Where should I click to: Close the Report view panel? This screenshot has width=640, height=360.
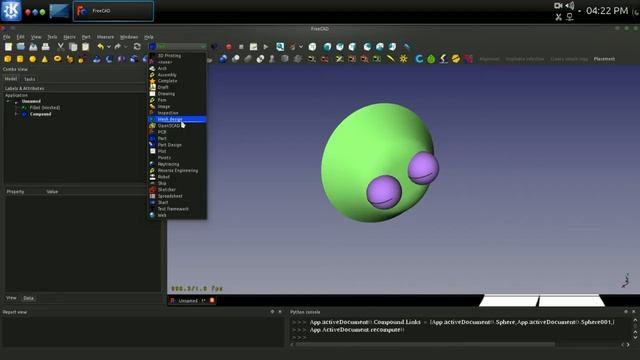click(x=280, y=312)
